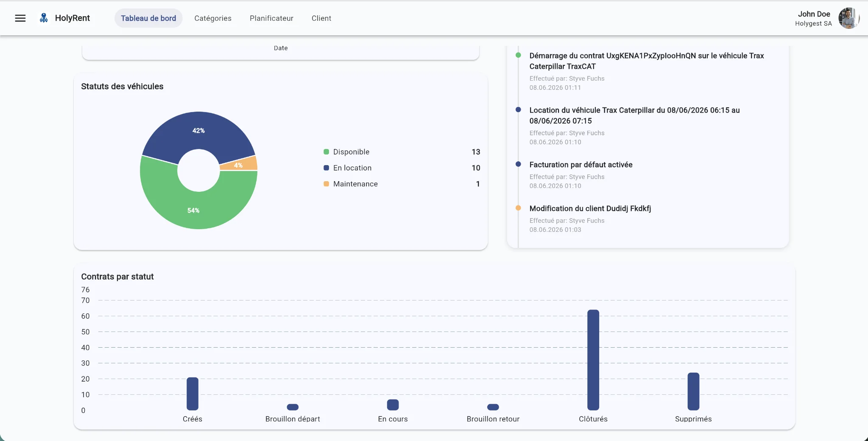Click the En cours contracts bar
868x441 pixels.
coord(393,405)
